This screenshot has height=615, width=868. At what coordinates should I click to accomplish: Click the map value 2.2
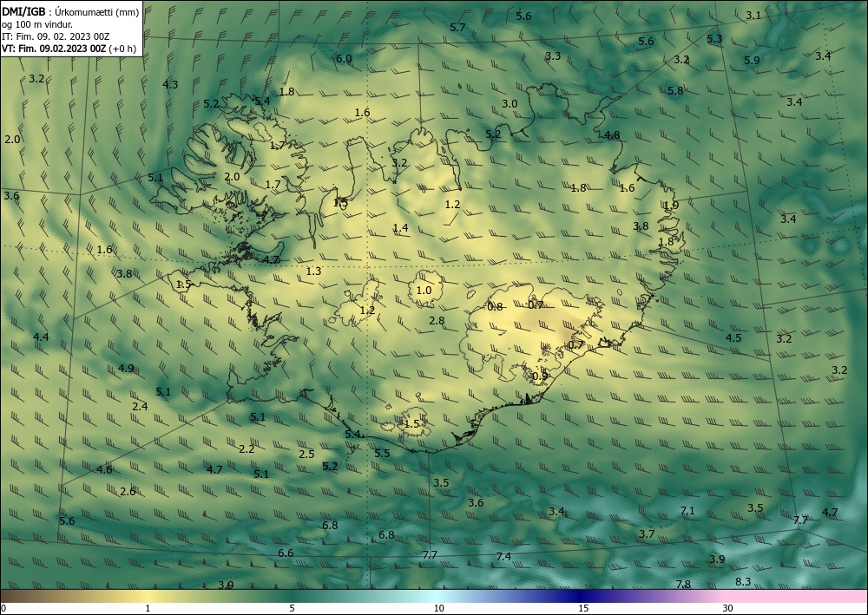(x=247, y=449)
